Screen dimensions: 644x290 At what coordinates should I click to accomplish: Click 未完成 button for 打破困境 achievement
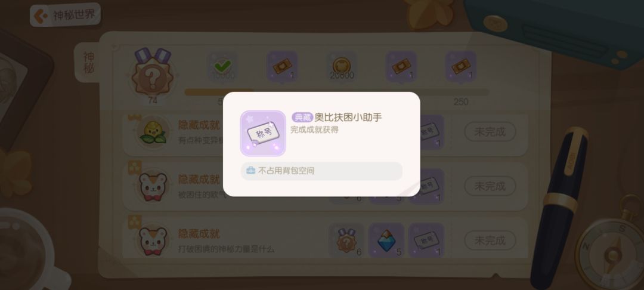490,240
